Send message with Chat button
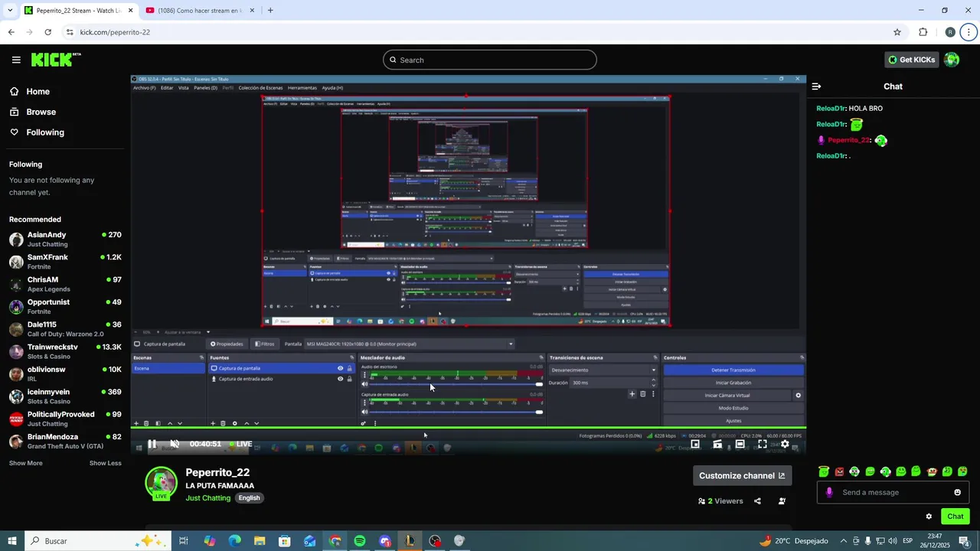Screen dimensions: 980x551 [x=955, y=517]
